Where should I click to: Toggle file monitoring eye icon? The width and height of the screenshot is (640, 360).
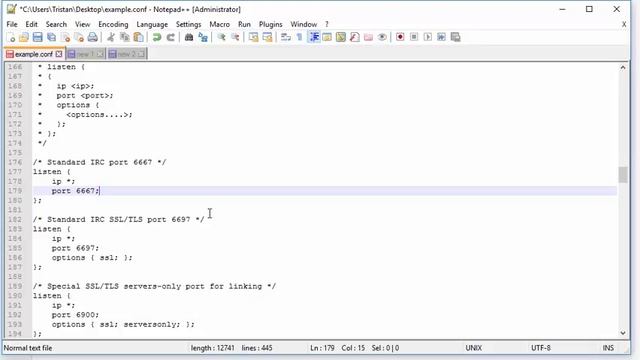[382, 38]
